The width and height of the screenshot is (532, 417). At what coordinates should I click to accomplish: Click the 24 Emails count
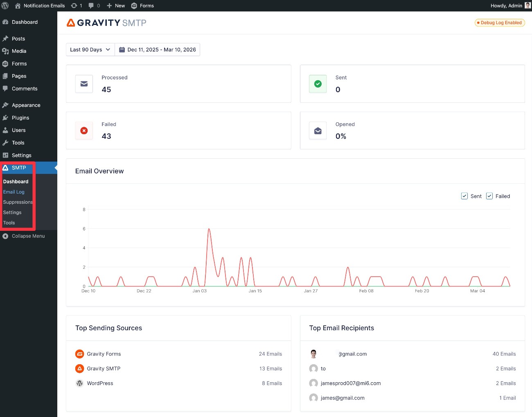tap(271, 354)
